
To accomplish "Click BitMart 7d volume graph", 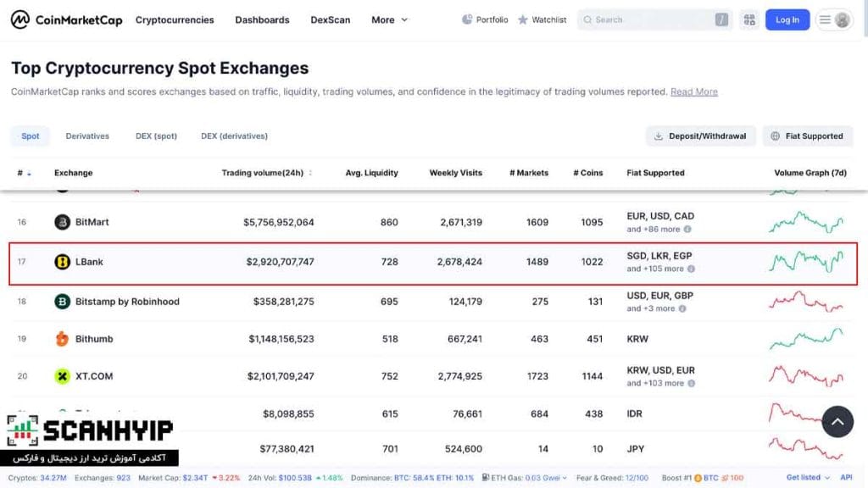I will click(x=806, y=222).
